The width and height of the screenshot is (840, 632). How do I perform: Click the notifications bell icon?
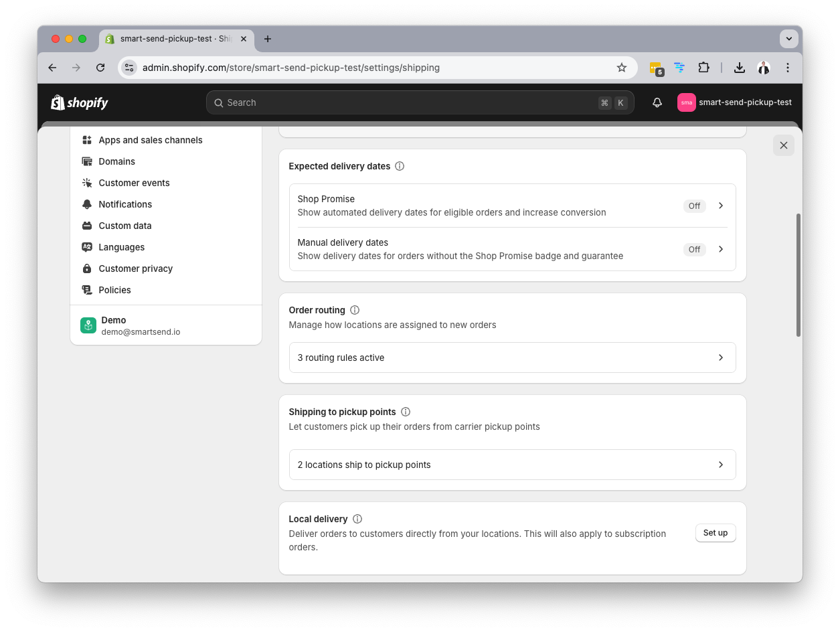657,102
